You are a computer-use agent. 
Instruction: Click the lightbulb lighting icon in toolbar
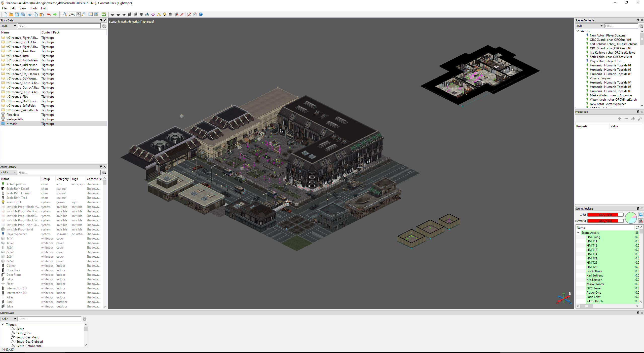(x=165, y=14)
